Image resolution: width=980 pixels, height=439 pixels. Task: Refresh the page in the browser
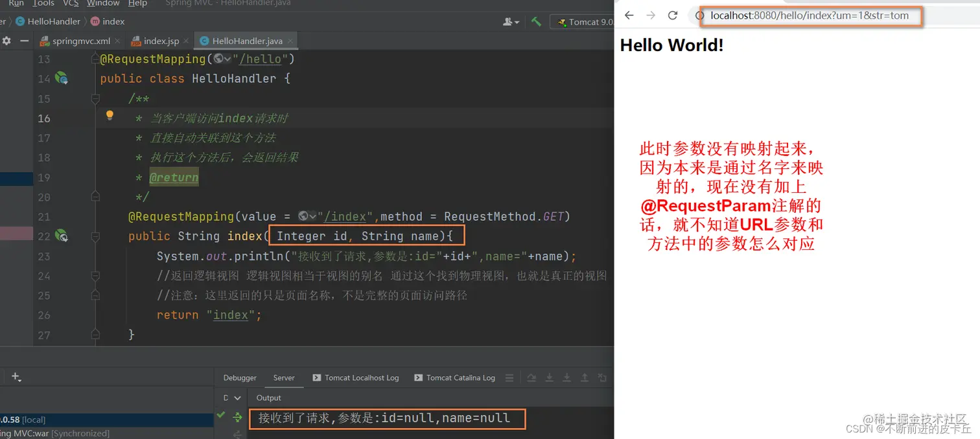click(x=672, y=15)
